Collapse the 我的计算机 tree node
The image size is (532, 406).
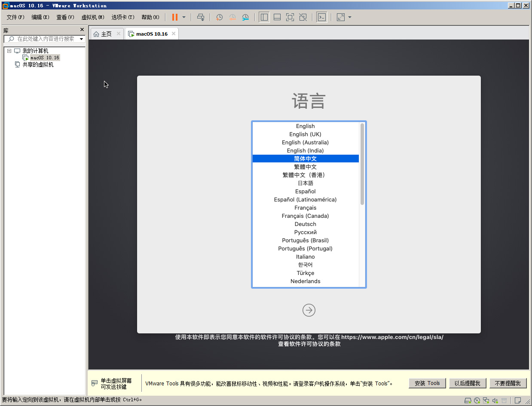[9, 51]
